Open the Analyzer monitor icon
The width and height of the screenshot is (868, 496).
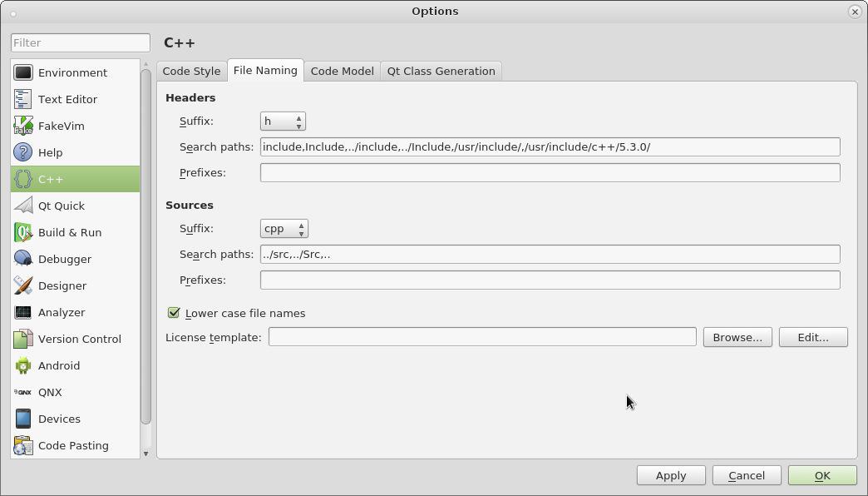[23, 312]
